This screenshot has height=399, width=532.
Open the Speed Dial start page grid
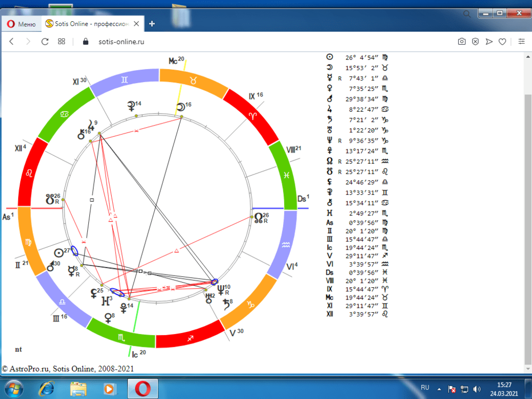(61, 41)
